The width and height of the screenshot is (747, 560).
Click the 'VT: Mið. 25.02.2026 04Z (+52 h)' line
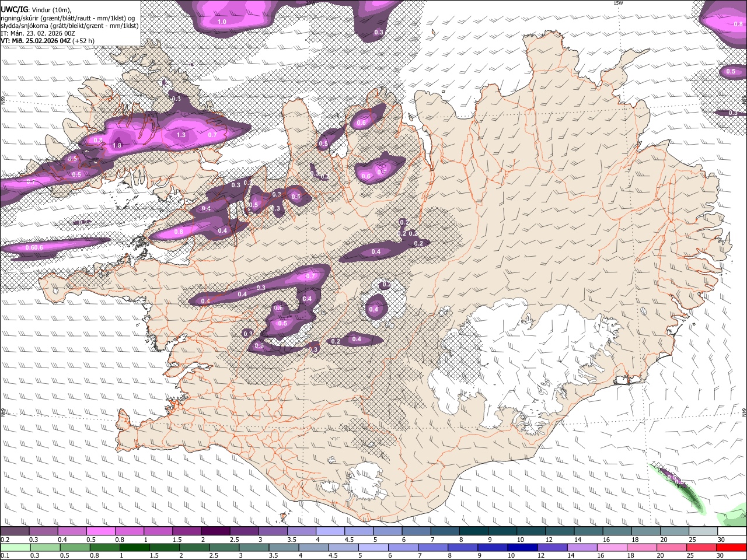click(x=48, y=41)
